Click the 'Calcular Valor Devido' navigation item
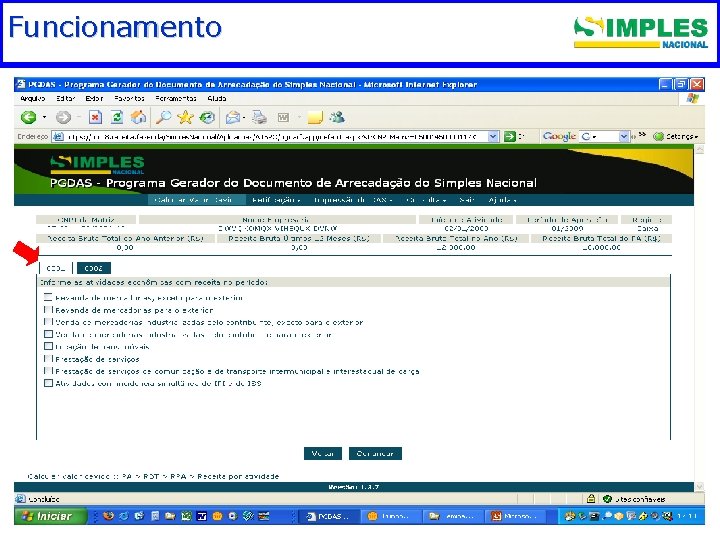Viewport: 720px width, 540px height. [197, 200]
